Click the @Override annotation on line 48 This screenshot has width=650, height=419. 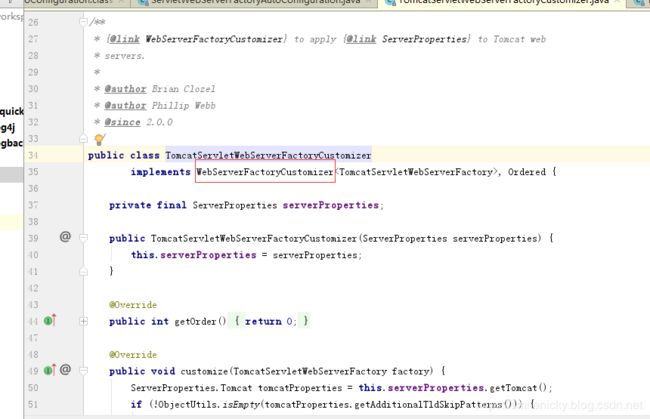133,354
